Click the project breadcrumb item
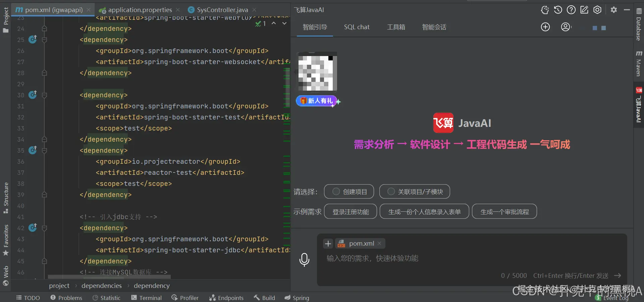 (59, 286)
